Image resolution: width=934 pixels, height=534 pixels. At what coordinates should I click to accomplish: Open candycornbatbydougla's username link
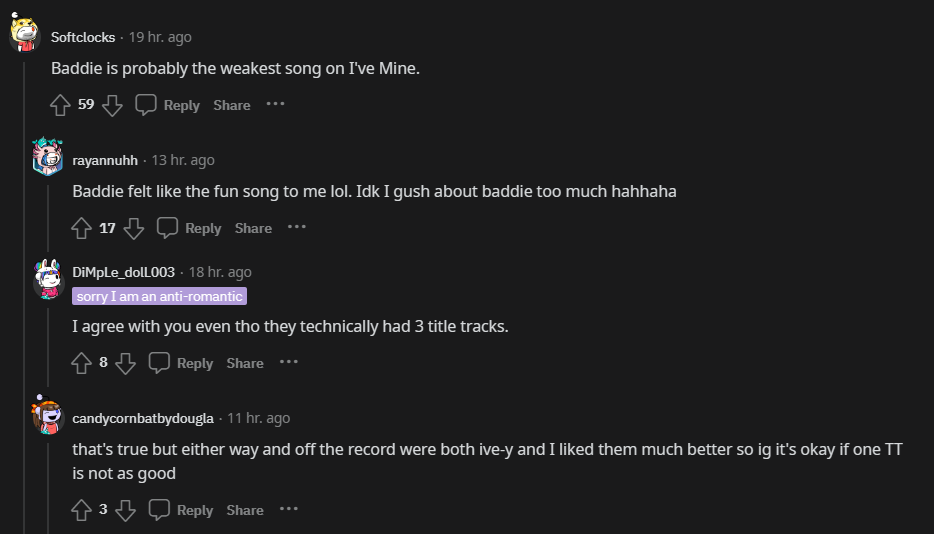pyautogui.click(x=143, y=418)
